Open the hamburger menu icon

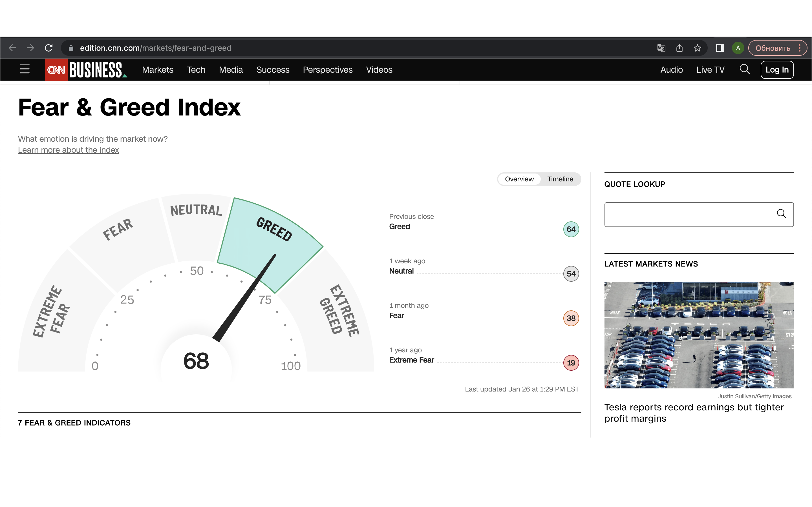point(25,69)
